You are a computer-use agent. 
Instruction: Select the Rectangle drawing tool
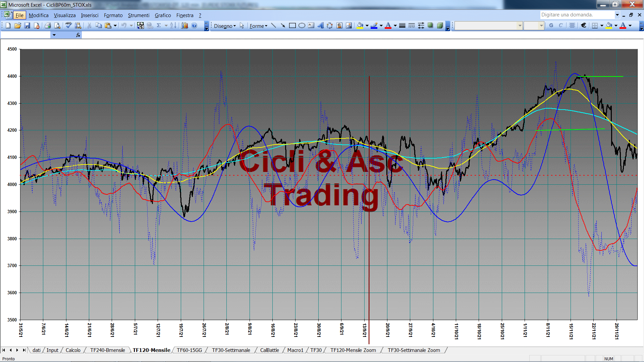coord(292,25)
